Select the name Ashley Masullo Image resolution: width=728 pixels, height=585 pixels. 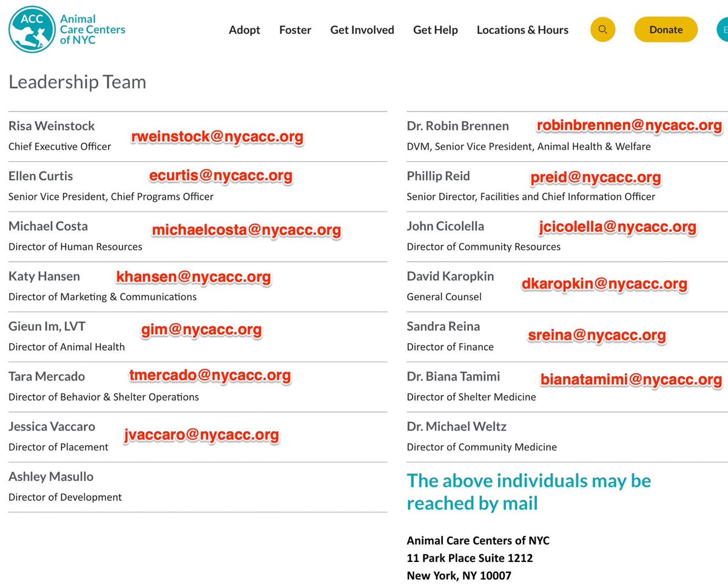tap(51, 476)
